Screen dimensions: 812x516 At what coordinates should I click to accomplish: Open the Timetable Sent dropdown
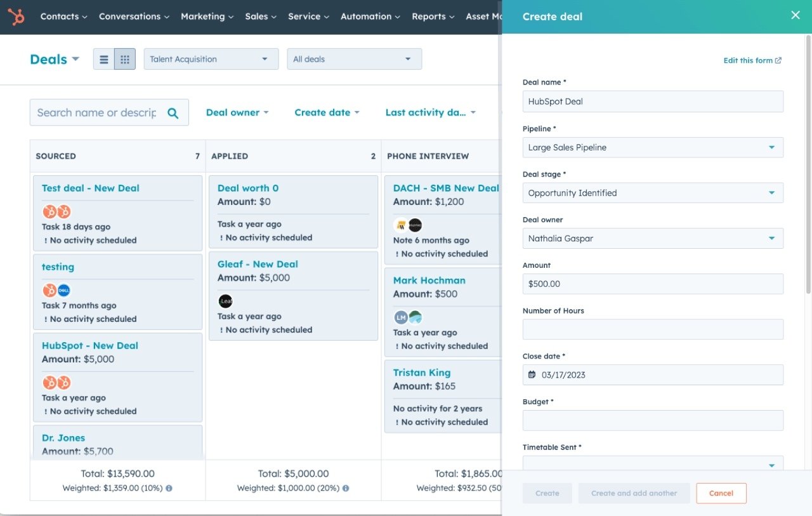click(653, 464)
